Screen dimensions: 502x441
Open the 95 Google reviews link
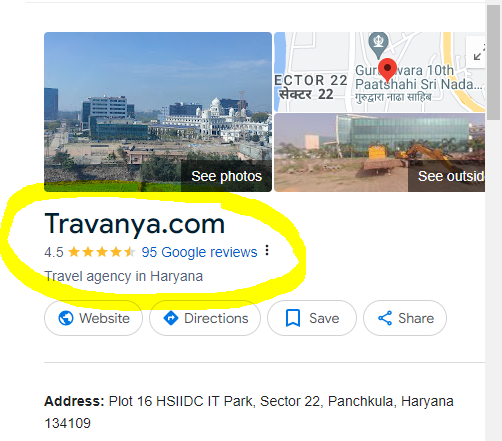tap(199, 252)
